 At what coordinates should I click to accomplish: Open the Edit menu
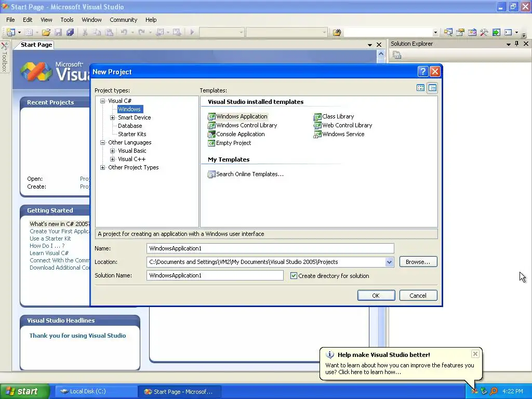pyautogui.click(x=28, y=20)
